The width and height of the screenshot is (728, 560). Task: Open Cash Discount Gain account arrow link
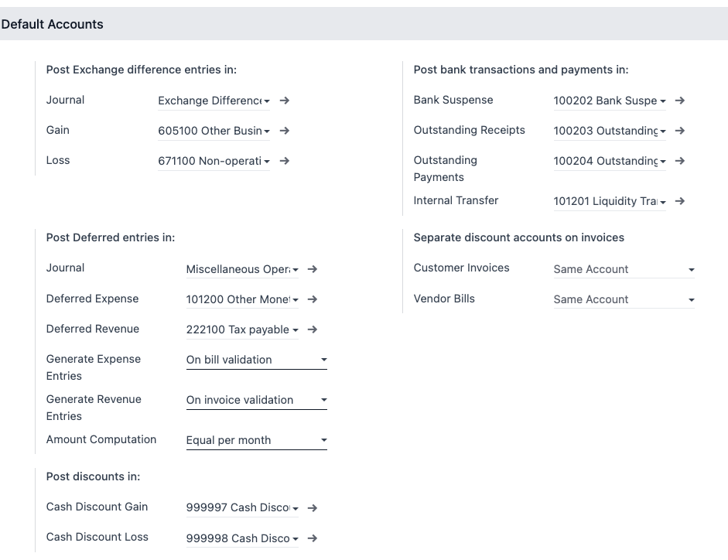tap(313, 508)
